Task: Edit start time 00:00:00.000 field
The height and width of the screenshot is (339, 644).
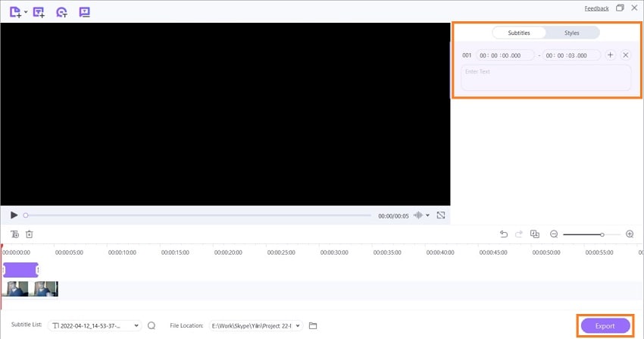Action: click(505, 55)
